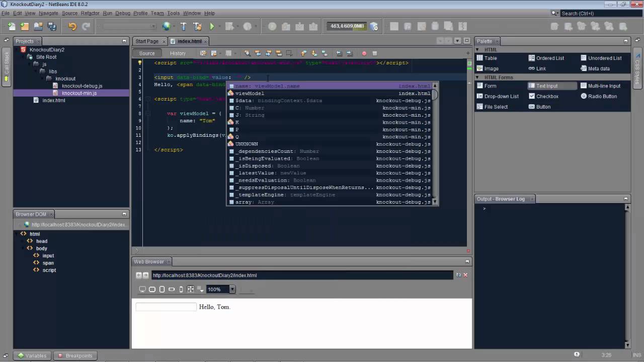Select the desktop screen size icon

coord(142,289)
